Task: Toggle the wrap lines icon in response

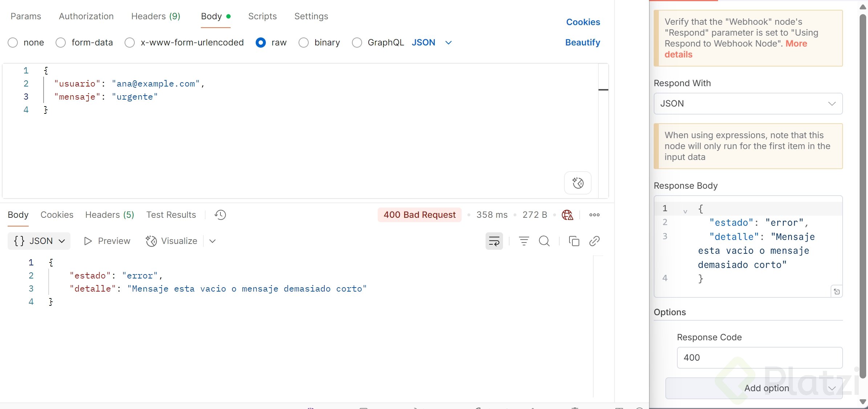Action: 494,241
